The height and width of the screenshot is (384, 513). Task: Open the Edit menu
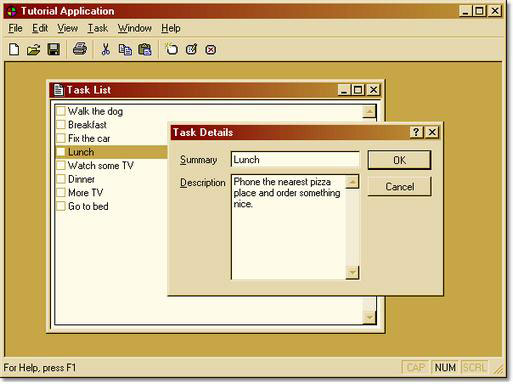point(40,28)
